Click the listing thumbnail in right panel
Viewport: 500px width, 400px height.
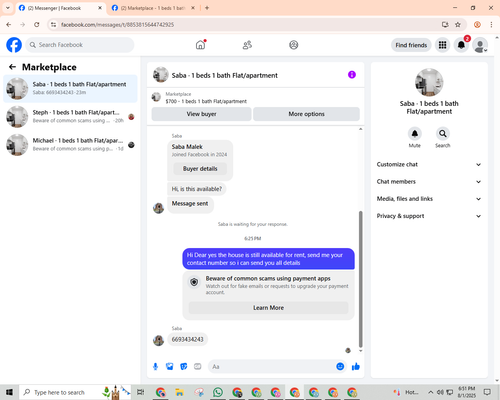[429, 82]
